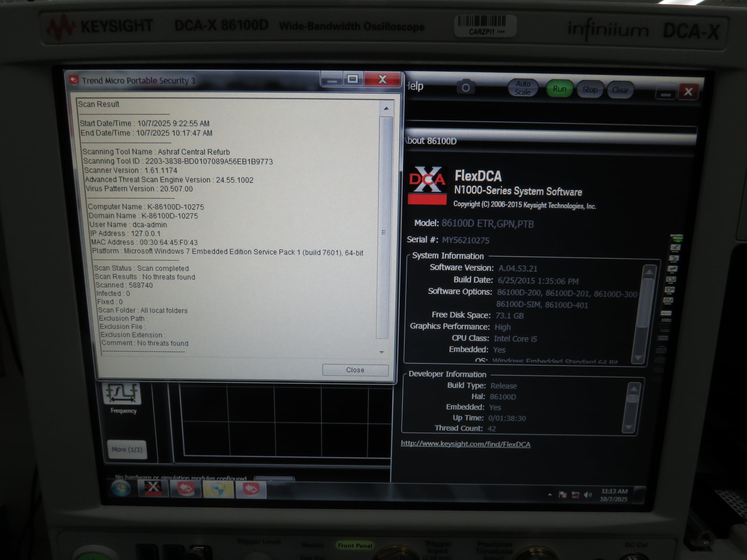
Task: Click the 'IP Address : 127.0.0.1' line
Action: (x=125, y=233)
